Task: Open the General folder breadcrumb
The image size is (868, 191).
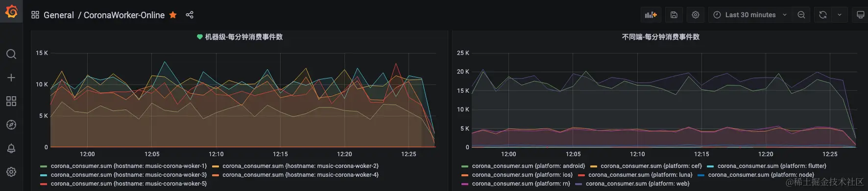Action: point(59,15)
